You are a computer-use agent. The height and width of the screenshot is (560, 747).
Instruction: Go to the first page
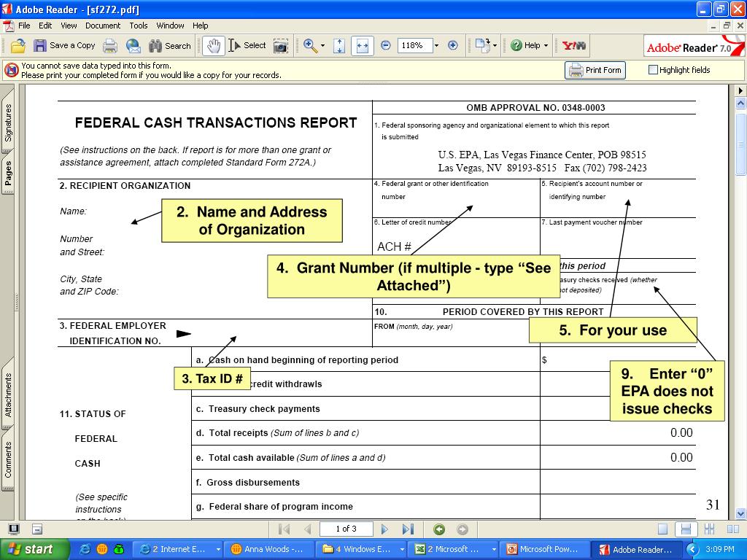(284, 529)
